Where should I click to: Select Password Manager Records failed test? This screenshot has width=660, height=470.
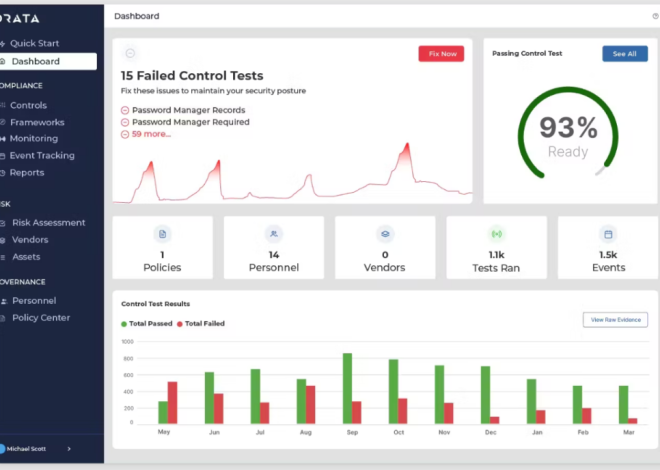tap(189, 110)
